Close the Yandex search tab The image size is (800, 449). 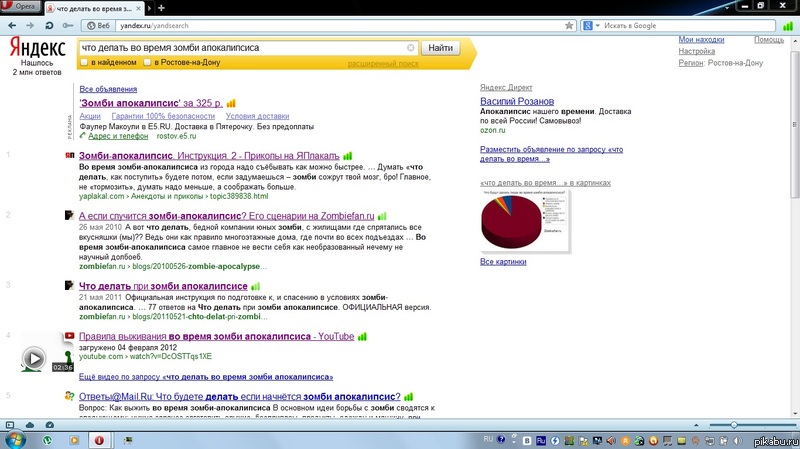138,9
